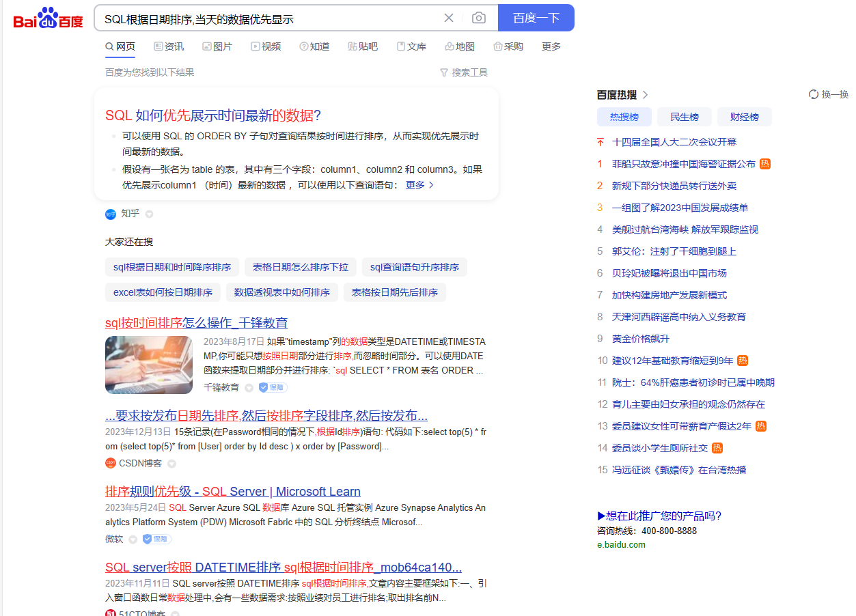Switch to the 民生榜 tab
This screenshot has width=856, height=616.
pyautogui.click(x=685, y=117)
